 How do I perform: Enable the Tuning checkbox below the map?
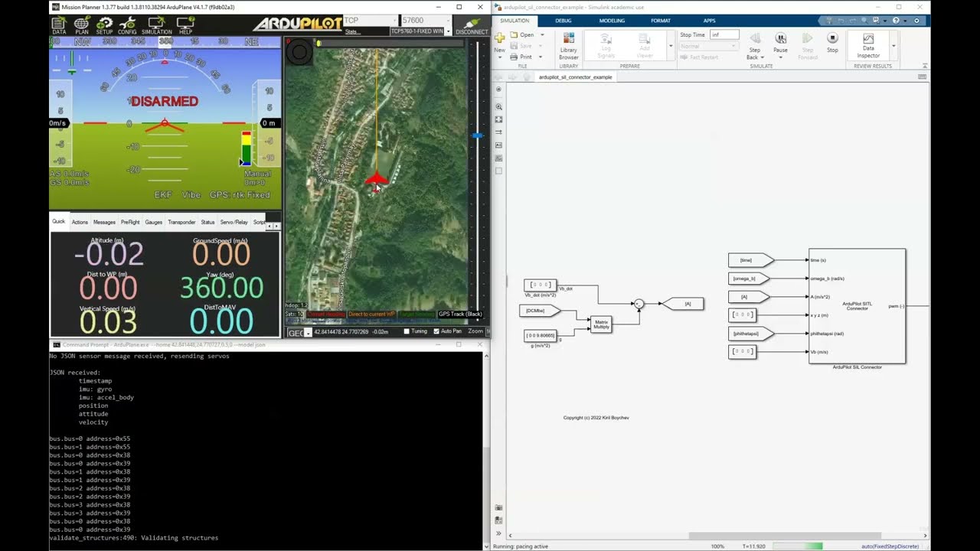pyautogui.click(x=407, y=331)
